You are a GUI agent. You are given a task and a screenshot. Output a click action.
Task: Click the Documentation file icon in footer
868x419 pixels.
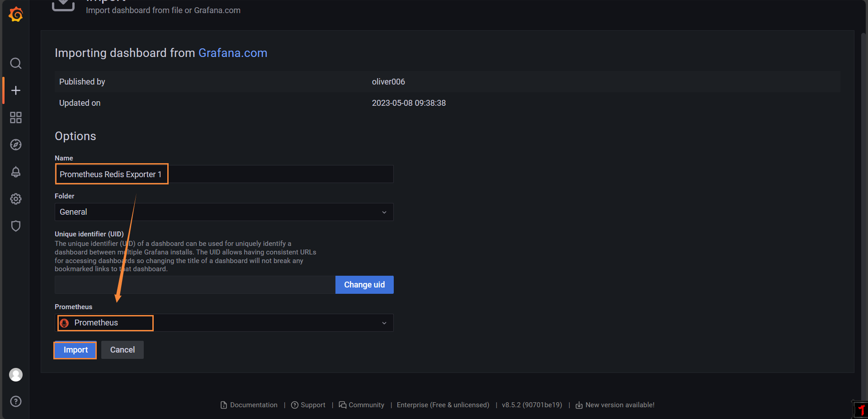pos(224,405)
